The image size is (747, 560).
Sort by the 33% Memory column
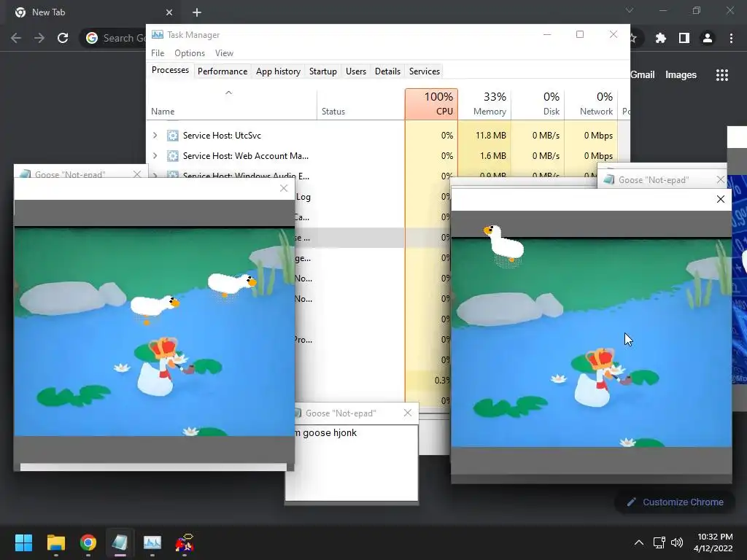pyautogui.click(x=484, y=104)
